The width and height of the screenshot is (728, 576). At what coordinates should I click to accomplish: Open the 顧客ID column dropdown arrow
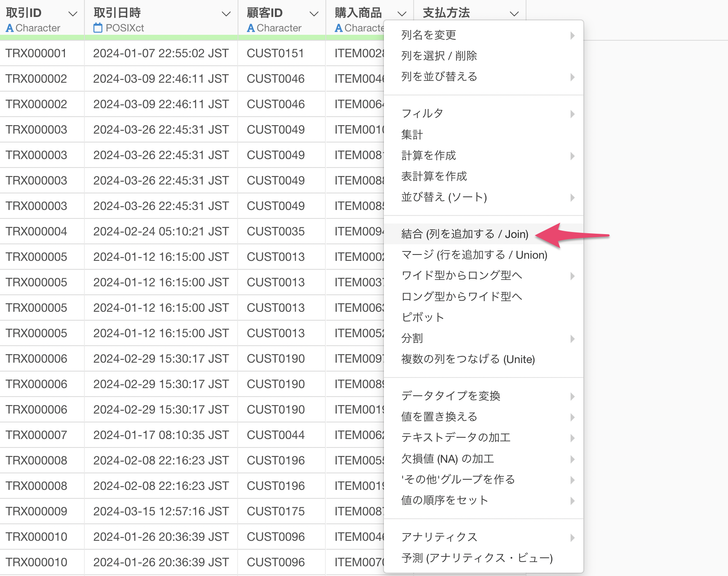(314, 14)
